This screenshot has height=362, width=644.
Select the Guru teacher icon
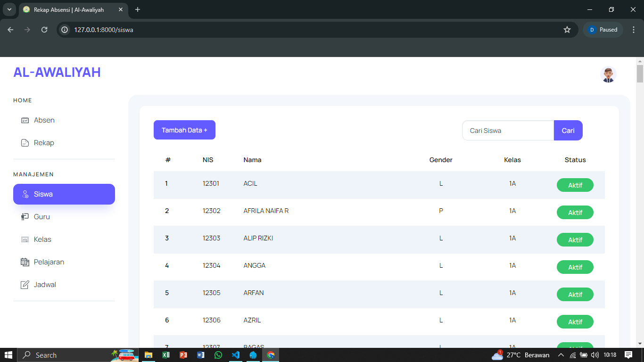[25, 217]
